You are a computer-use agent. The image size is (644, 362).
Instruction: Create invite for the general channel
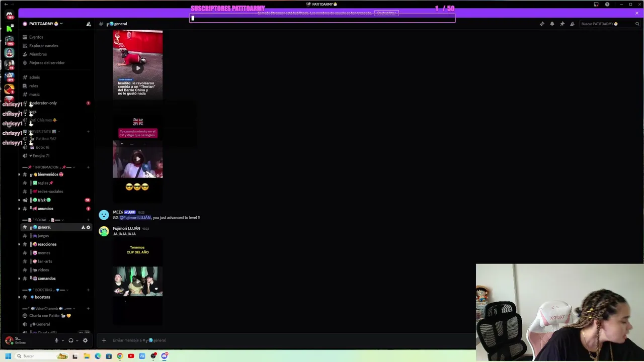tap(83, 227)
